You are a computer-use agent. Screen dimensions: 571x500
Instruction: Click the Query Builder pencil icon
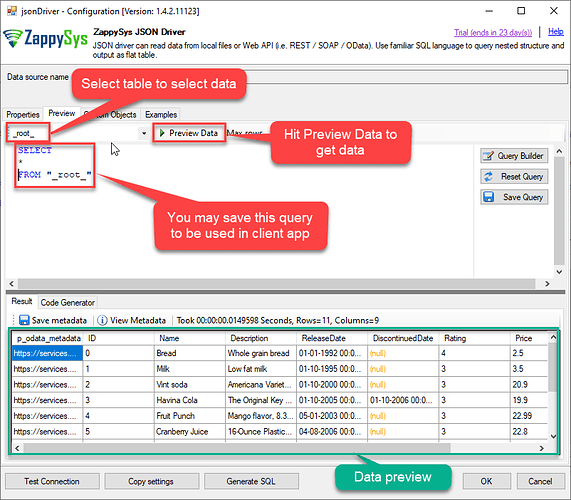point(488,156)
